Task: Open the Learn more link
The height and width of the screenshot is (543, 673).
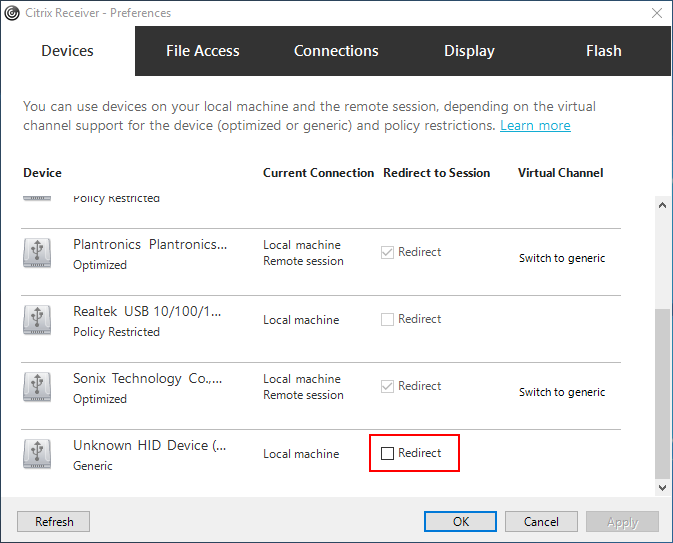Action: [535, 126]
